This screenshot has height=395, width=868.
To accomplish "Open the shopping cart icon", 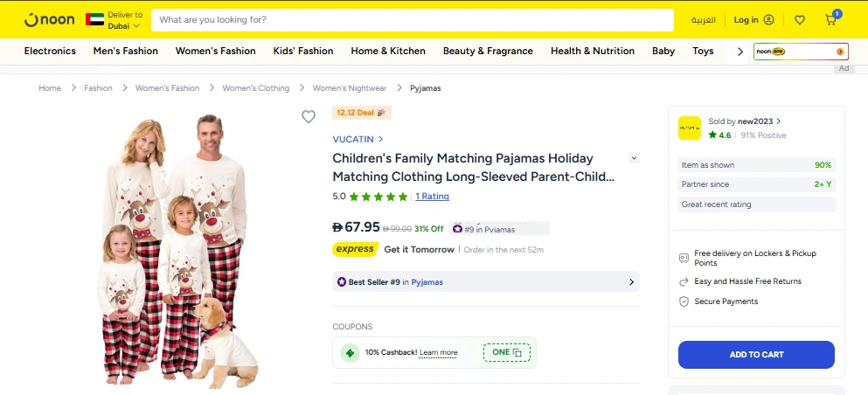I will [830, 20].
